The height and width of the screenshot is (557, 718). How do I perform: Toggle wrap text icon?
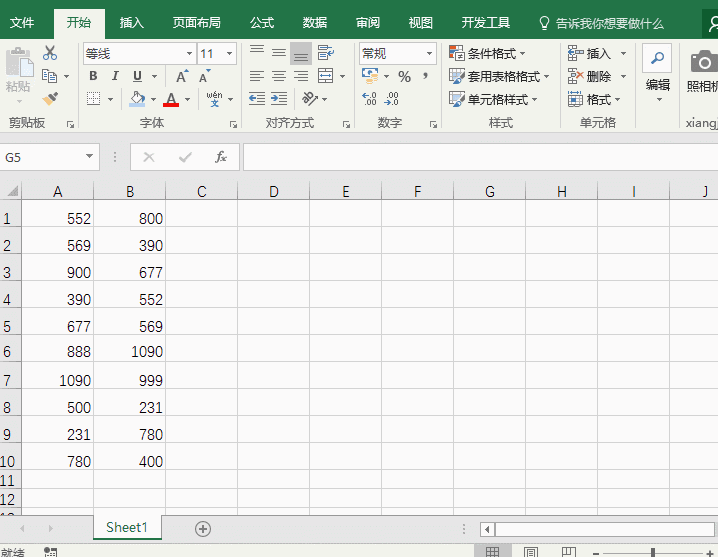pyautogui.click(x=326, y=53)
